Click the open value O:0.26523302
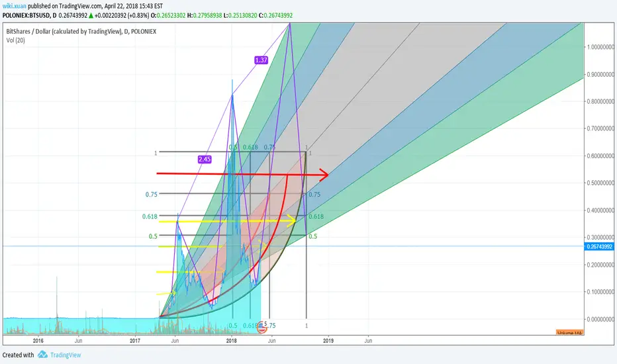The image size is (617, 364). [x=168, y=15]
